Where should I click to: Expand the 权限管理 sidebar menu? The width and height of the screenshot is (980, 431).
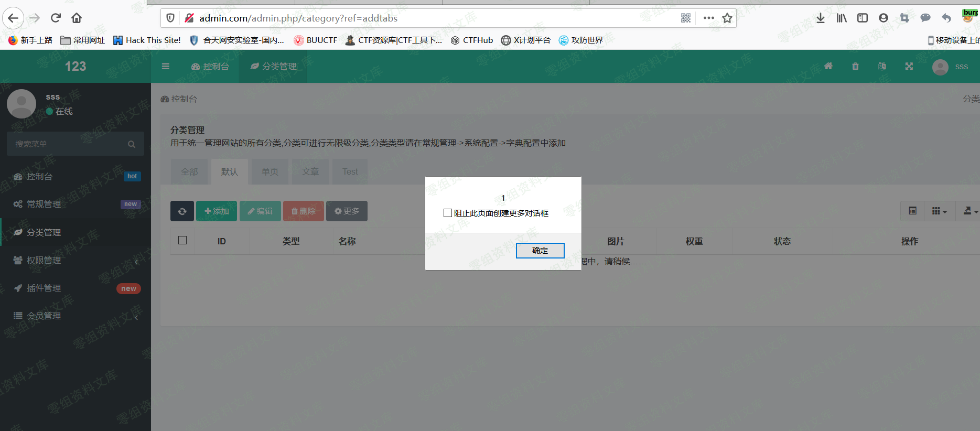pyautogui.click(x=75, y=261)
